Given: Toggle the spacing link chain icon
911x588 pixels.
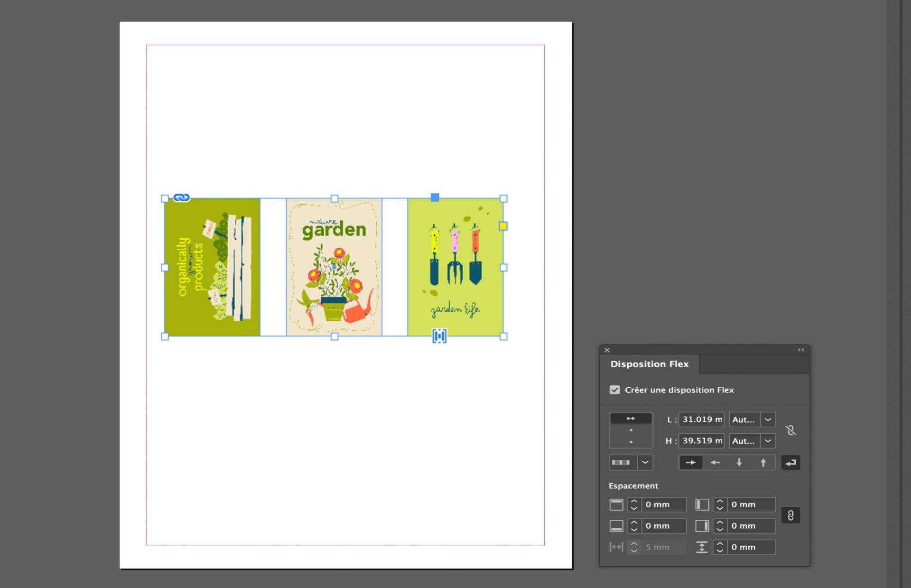Looking at the screenshot, I should click(x=790, y=515).
